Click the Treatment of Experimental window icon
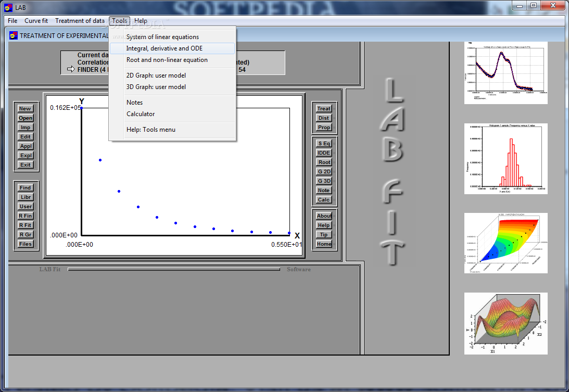 tap(14, 35)
